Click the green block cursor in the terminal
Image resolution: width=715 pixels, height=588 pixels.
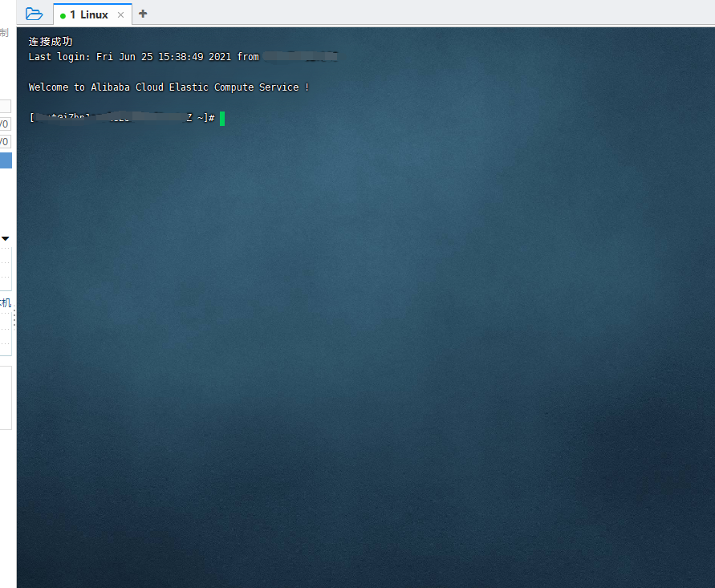click(221, 118)
